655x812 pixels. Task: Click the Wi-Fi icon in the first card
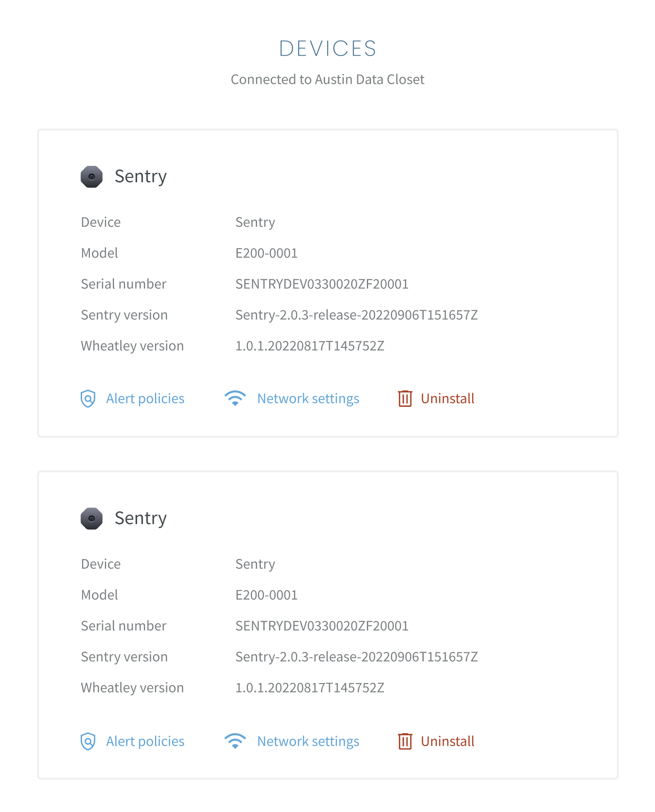click(x=235, y=399)
